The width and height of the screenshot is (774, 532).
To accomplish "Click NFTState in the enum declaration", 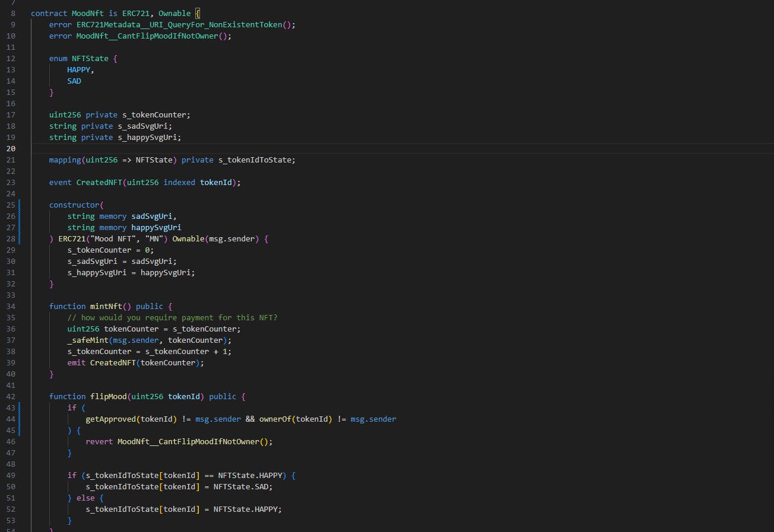I will [x=90, y=59].
